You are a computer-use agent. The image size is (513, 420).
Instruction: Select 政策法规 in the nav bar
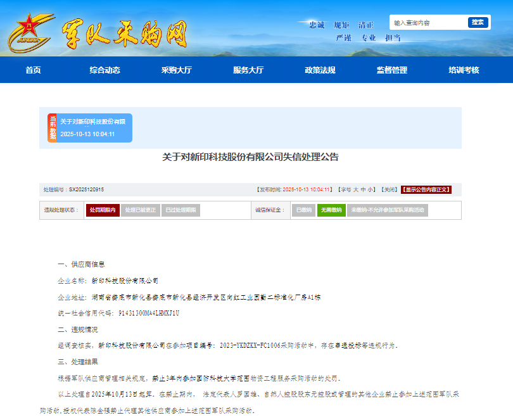tap(320, 70)
